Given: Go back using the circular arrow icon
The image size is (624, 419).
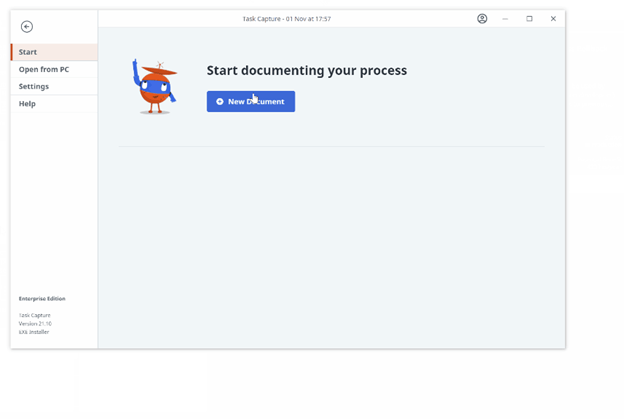Looking at the screenshot, I should [x=27, y=27].
